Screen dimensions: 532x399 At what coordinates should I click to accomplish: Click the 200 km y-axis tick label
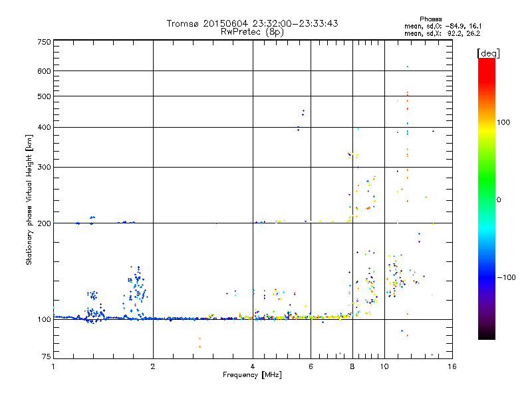45,223
